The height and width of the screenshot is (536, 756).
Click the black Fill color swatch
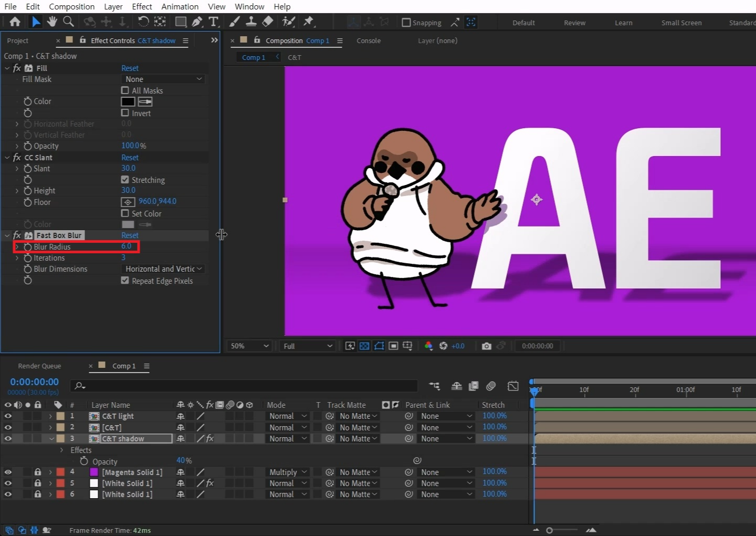pyautogui.click(x=128, y=101)
